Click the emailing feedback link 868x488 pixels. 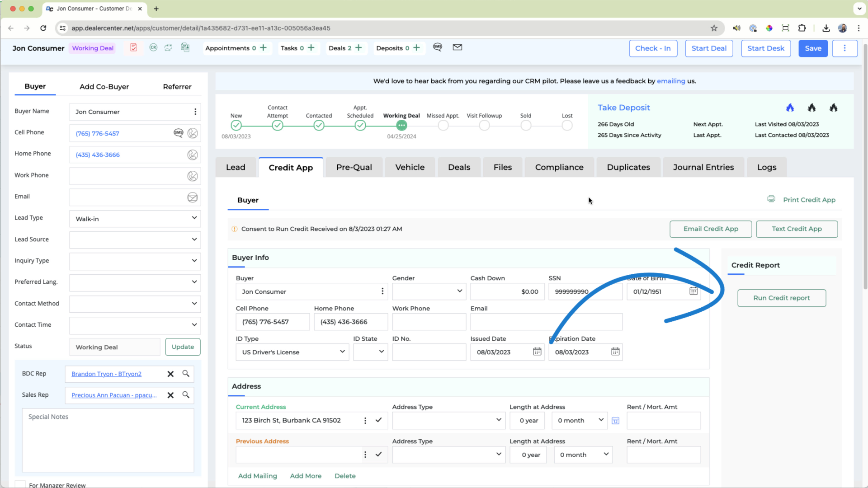tap(671, 81)
